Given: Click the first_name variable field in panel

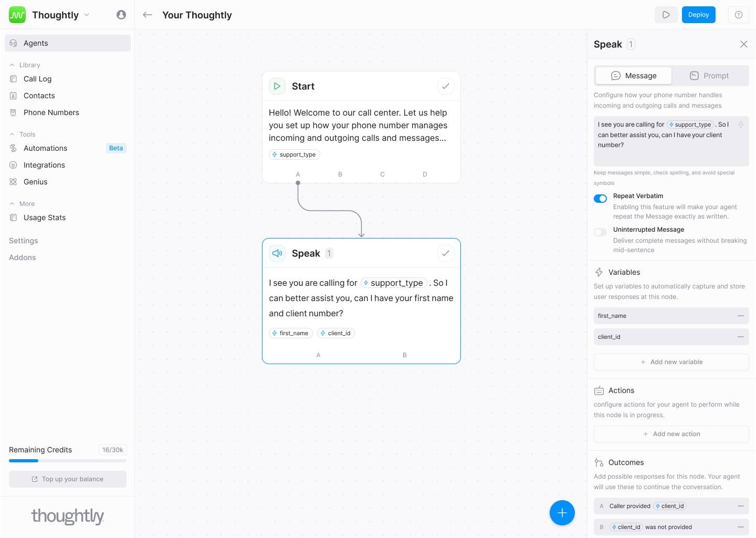Looking at the screenshot, I should 671,316.
